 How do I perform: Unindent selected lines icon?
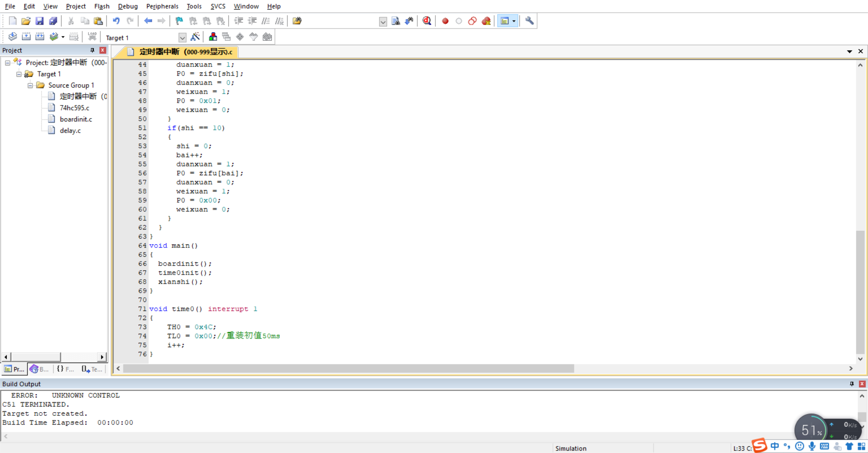pyautogui.click(x=252, y=21)
